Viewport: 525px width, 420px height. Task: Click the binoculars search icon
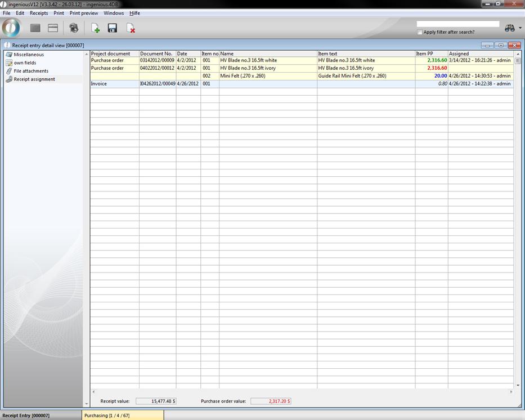pyautogui.click(x=509, y=28)
